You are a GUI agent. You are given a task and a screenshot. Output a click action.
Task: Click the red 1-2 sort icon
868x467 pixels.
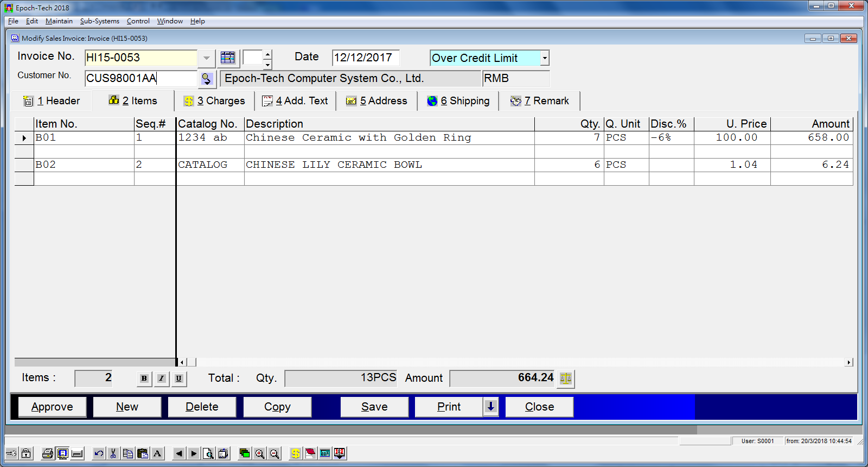340,453
